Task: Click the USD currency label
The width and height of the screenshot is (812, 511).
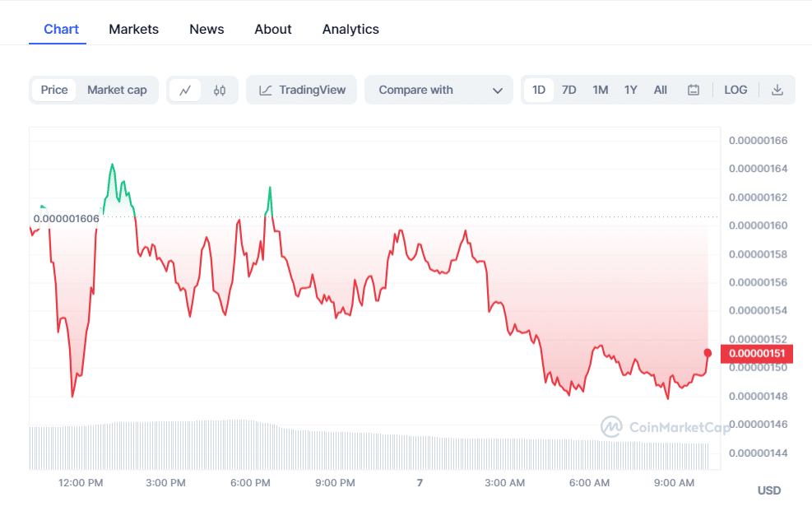Action: [x=769, y=490]
